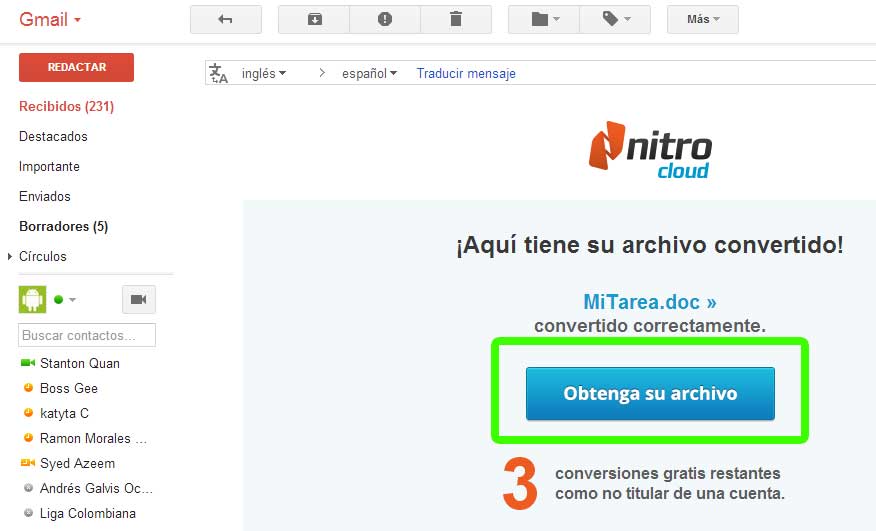Open the Importante folder
Image resolution: width=876 pixels, height=531 pixels.
click(x=49, y=167)
